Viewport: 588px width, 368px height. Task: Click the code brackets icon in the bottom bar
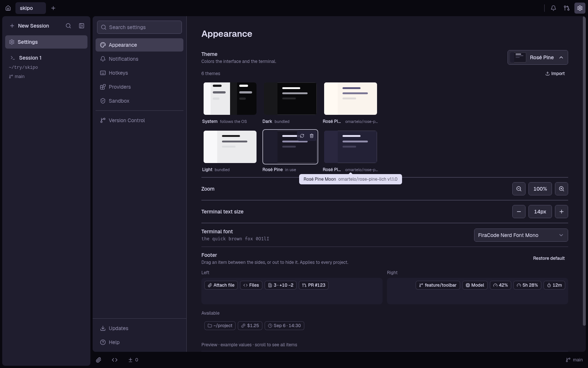[115, 360]
